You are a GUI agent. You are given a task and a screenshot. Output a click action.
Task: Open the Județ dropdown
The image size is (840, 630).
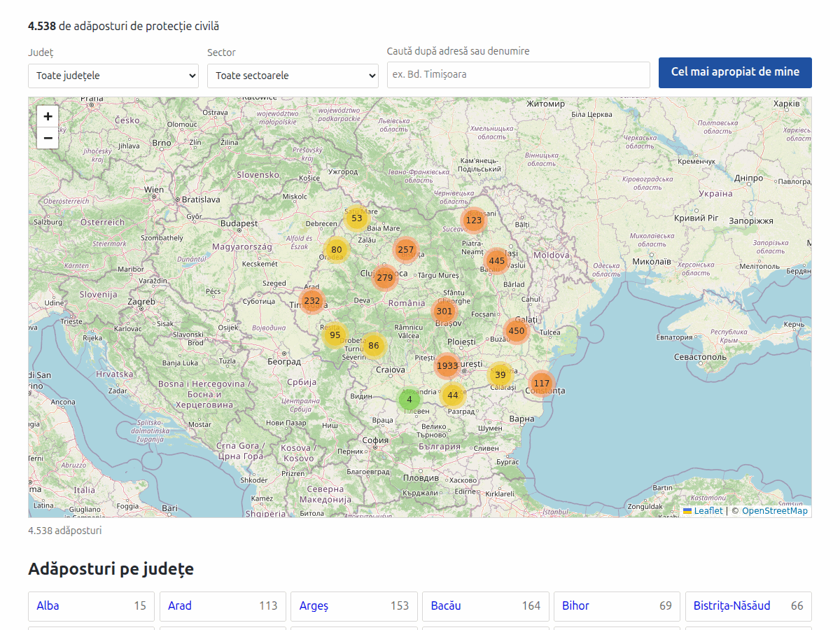(113, 76)
